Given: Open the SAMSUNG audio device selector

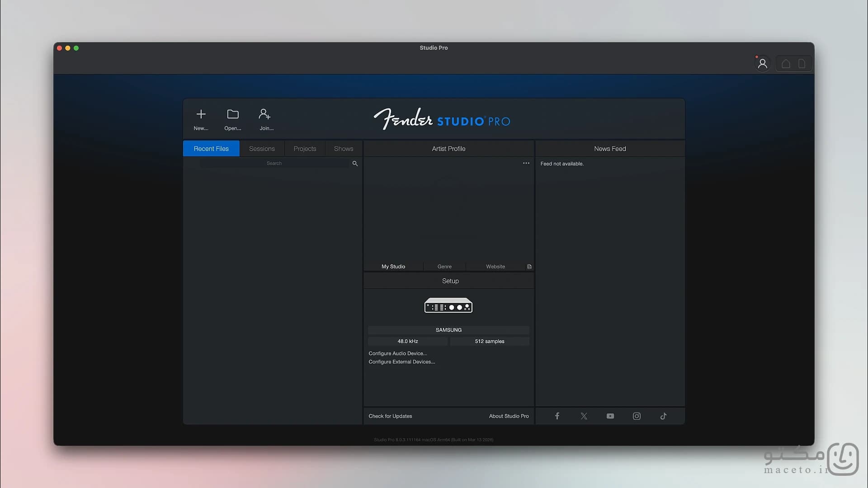Looking at the screenshot, I should pyautogui.click(x=448, y=330).
